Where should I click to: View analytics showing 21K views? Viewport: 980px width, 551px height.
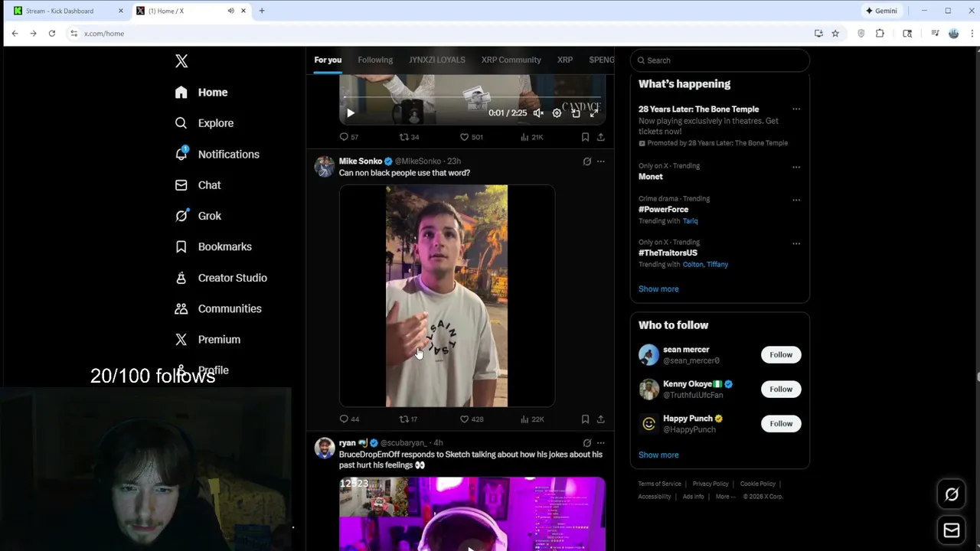coord(531,137)
